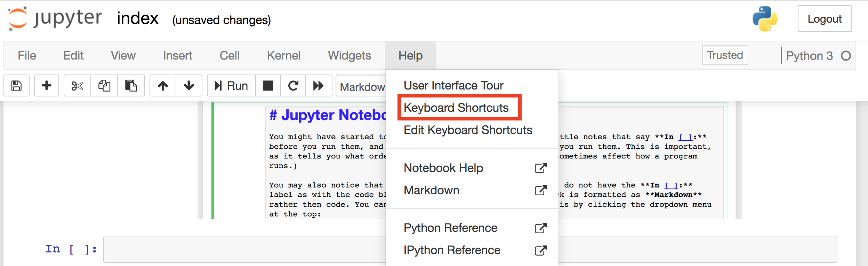Open the Kernel menu

click(x=284, y=55)
